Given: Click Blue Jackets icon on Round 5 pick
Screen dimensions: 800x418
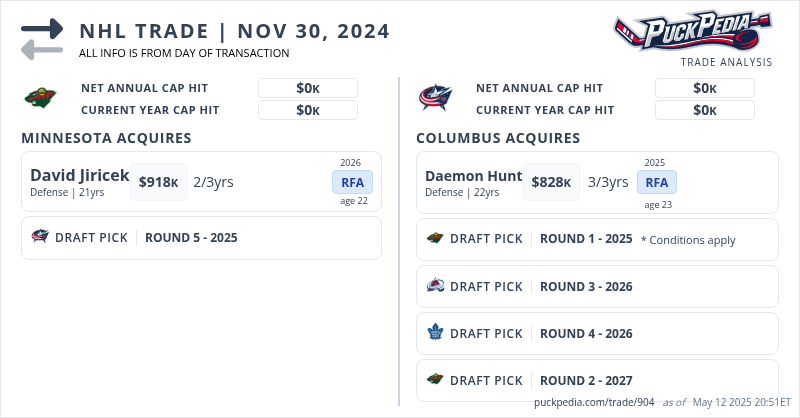Looking at the screenshot, I should point(40,238).
